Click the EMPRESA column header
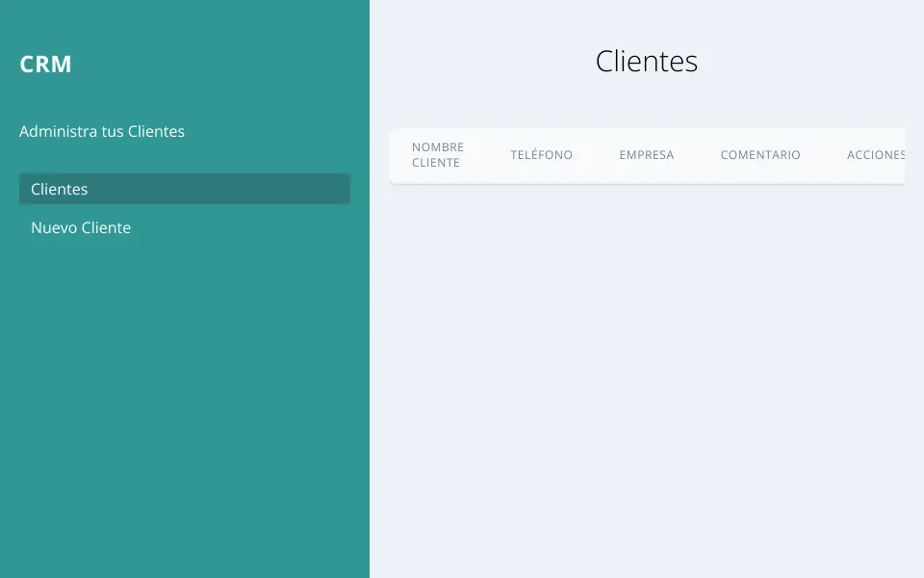 pyautogui.click(x=647, y=154)
